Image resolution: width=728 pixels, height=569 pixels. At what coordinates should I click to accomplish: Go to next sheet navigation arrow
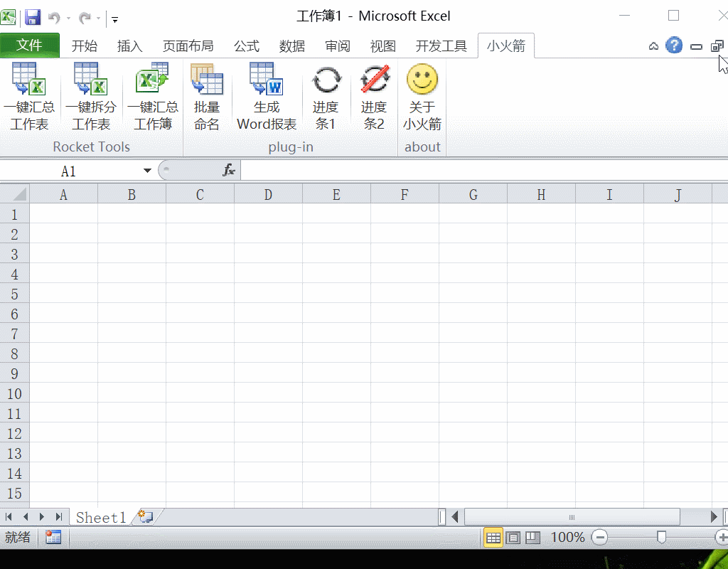[x=42, y=516]
